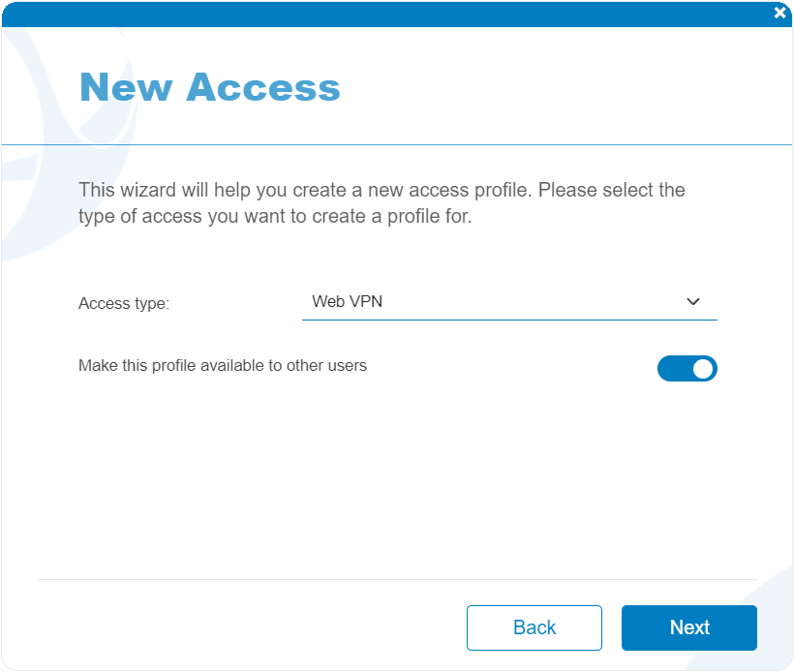This screenshot has height=672, width=794.
Task: Select the 'Please select the' text
Action: pos(611,190)
